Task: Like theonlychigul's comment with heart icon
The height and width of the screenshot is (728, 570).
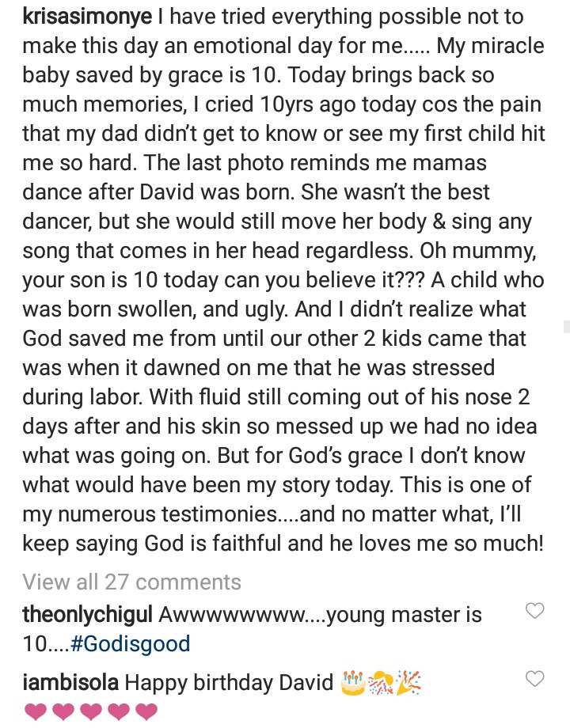Action: pos(534,611)
